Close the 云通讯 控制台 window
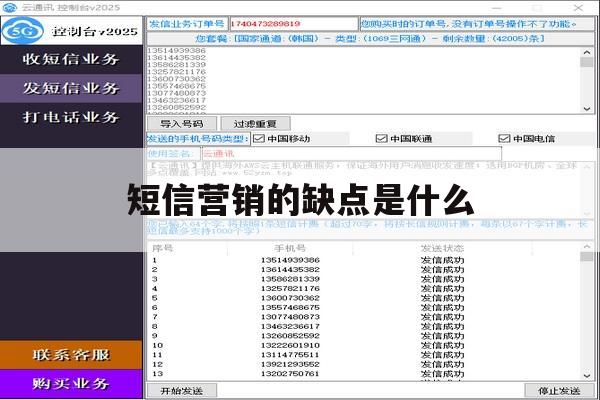The width and height of the screenshot is (600, 400). [x=578, y=8]
